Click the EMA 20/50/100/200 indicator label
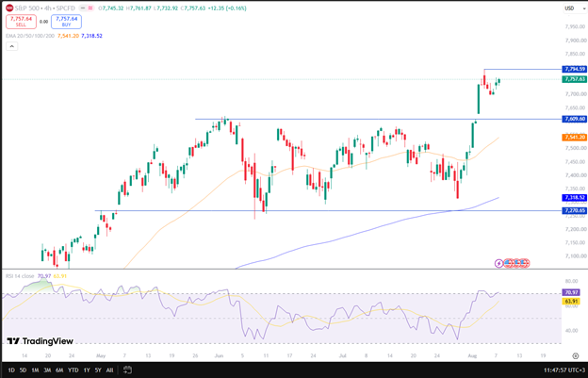 [x=30, y=36]
